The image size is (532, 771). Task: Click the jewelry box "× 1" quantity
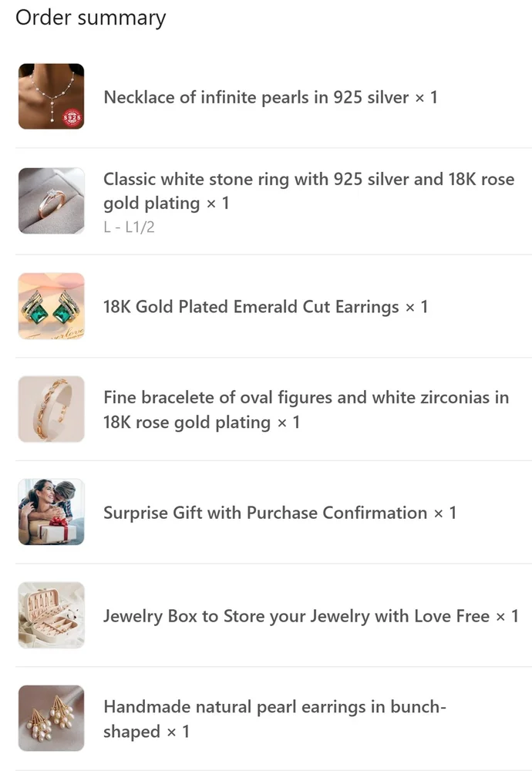507,616
